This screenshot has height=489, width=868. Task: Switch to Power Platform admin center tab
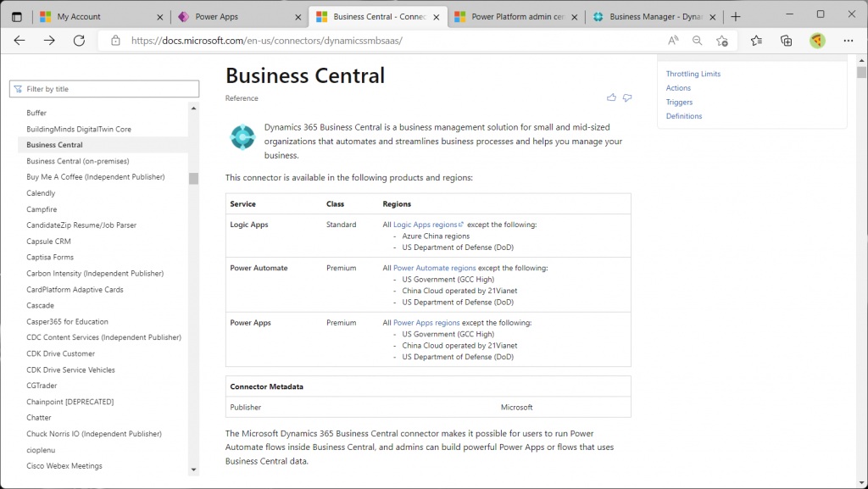click(515, 17)
